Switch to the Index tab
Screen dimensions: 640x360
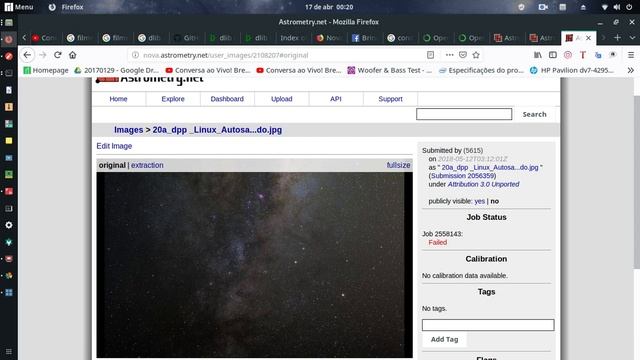(292, 38)
